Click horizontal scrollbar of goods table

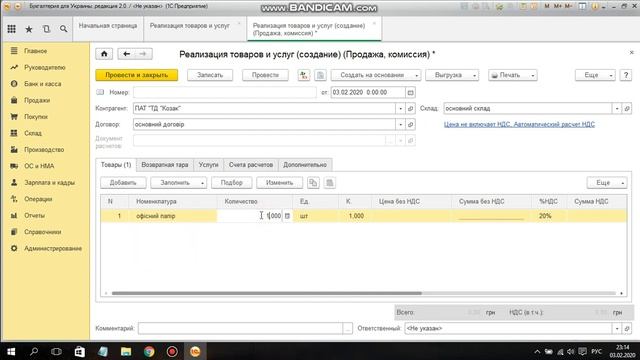coord(267,293)
